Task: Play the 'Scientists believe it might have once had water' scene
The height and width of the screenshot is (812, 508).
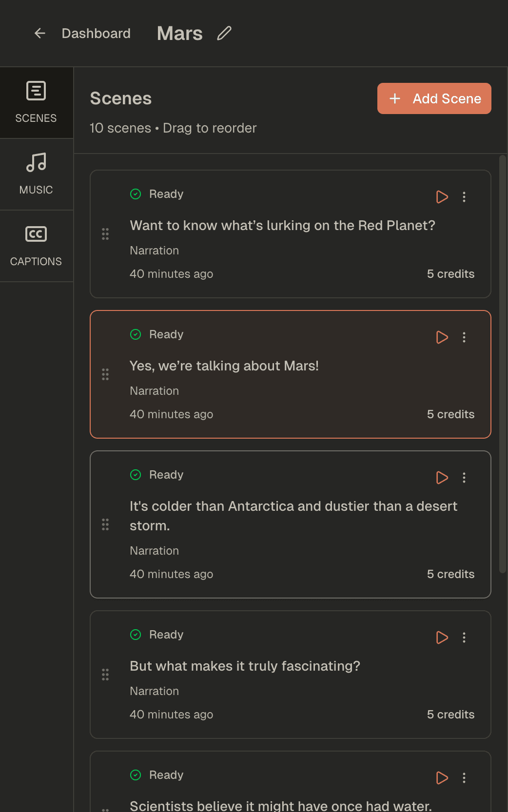Action: (442, 778)
